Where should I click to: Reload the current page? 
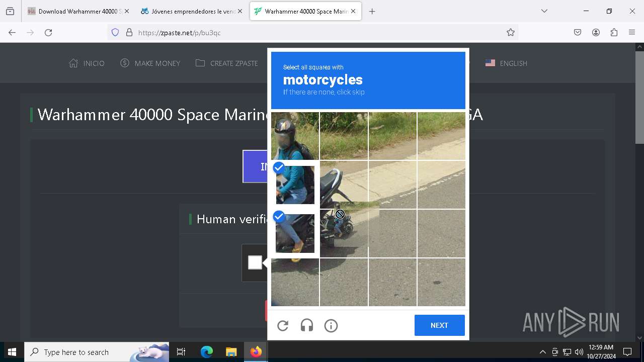[x=48, y=32]
